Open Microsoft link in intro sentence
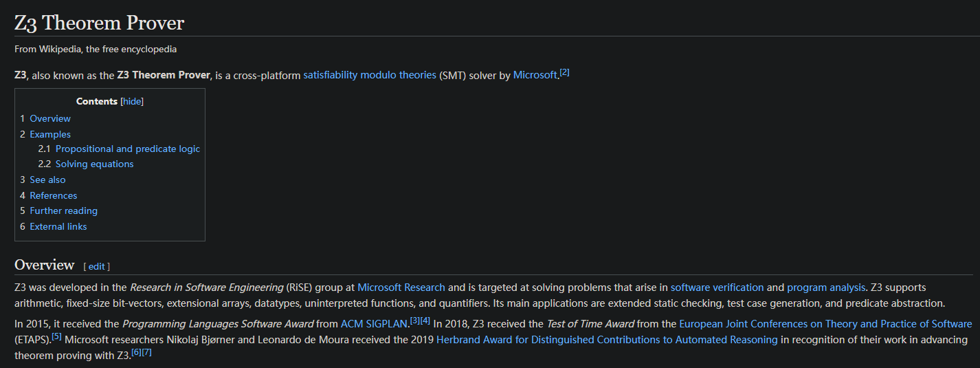980x368 pixels. (535, 75)
